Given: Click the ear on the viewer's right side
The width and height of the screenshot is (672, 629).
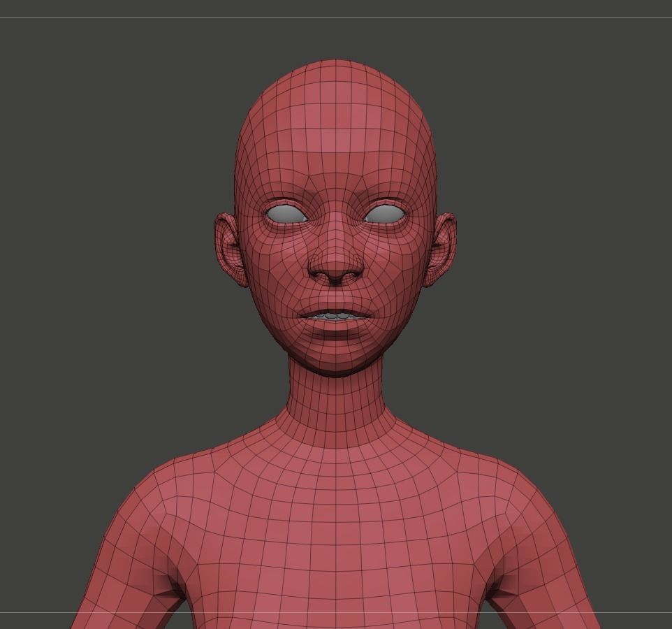Looking at the screenshot, I should coord(440,250).
